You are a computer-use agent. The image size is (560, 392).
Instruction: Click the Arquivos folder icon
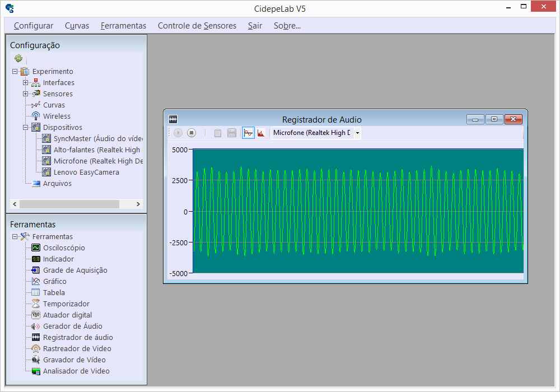point(36,184)
